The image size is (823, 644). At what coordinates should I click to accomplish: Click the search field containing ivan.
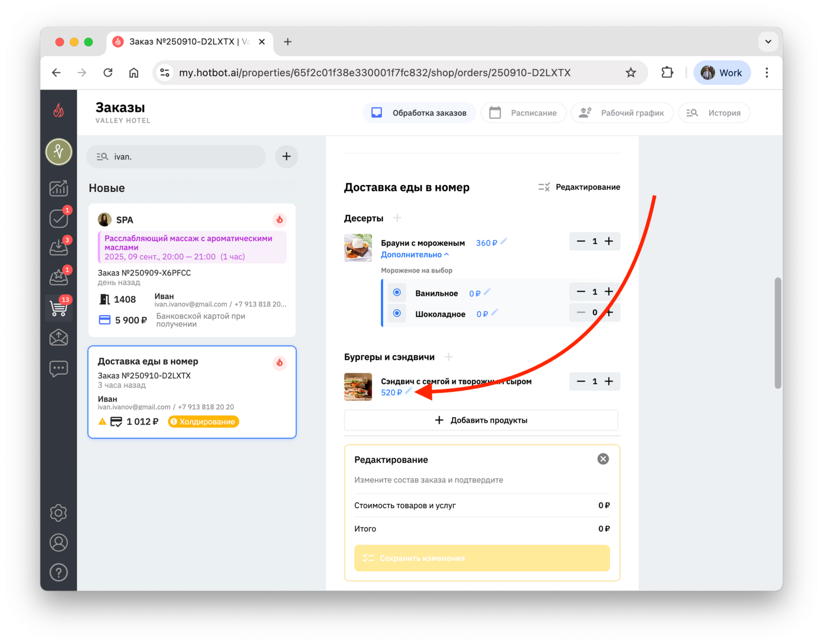pos(176,157)
